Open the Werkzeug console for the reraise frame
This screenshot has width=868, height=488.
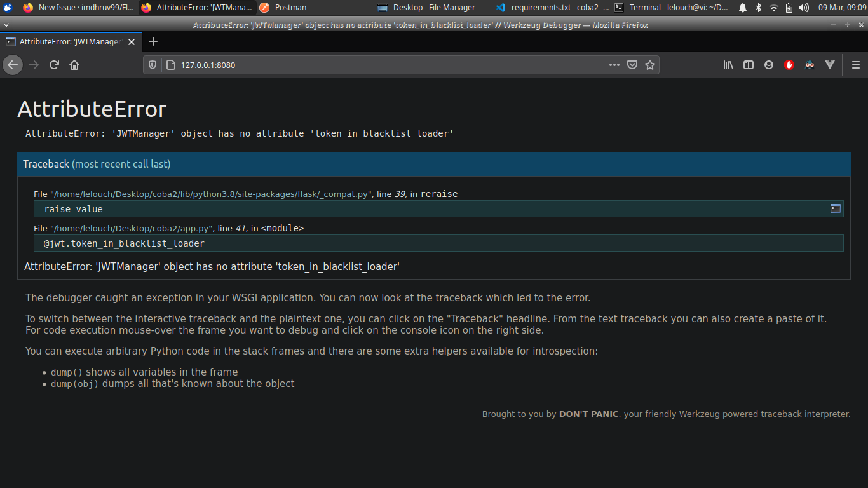835,208
